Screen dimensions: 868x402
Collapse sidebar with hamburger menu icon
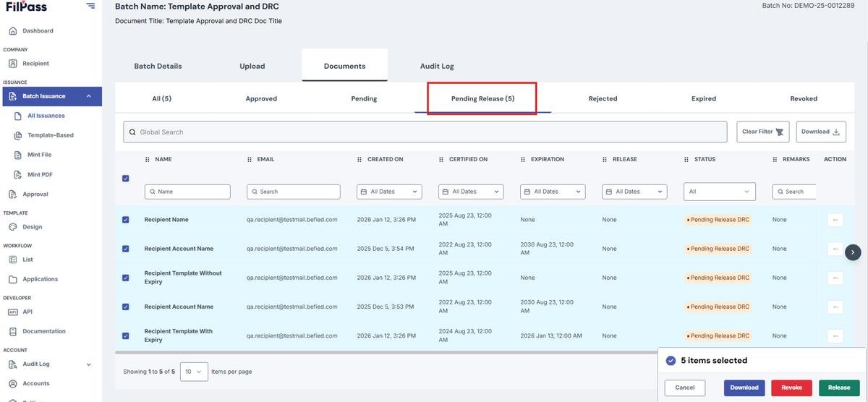point(90,7)
